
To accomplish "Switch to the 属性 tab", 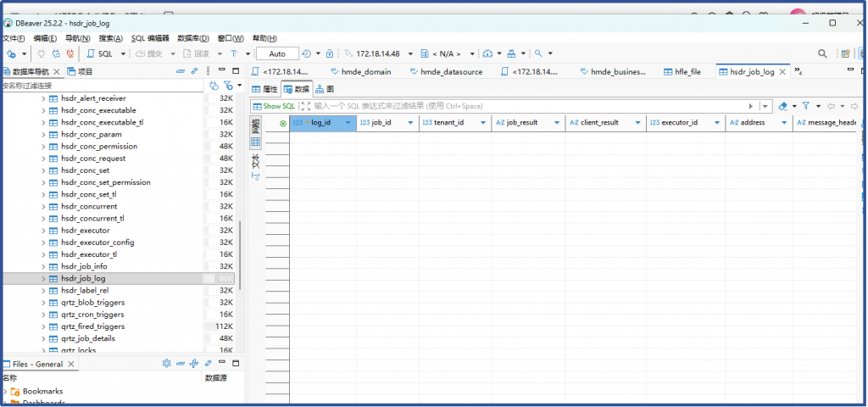I will [x=264, y=88].
